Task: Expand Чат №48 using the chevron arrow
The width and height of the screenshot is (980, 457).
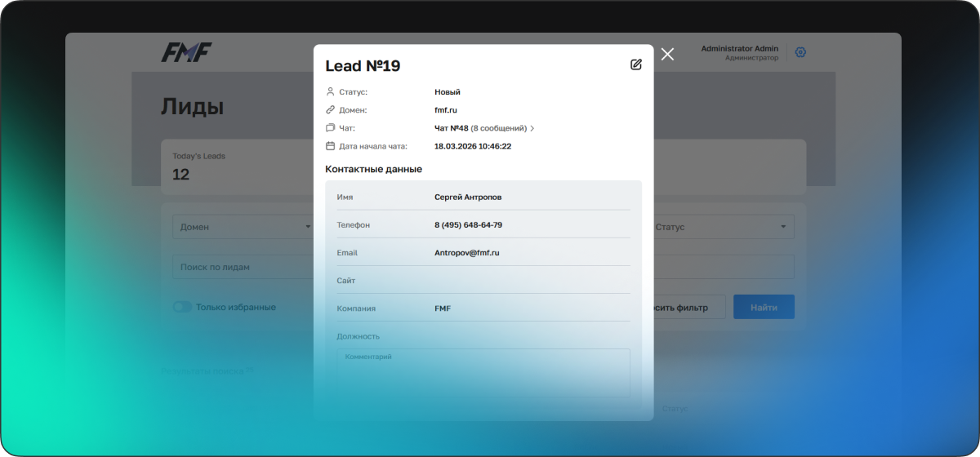Action: tap(532, 128)
